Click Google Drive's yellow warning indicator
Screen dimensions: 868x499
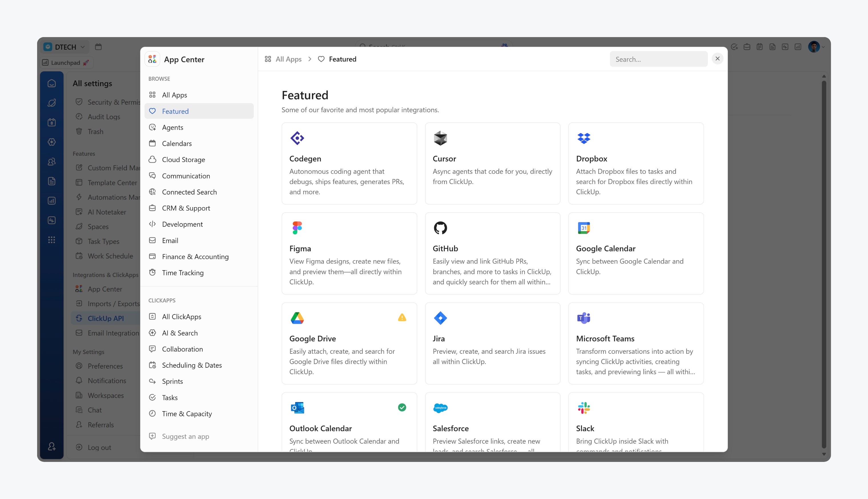pos(402,318)
